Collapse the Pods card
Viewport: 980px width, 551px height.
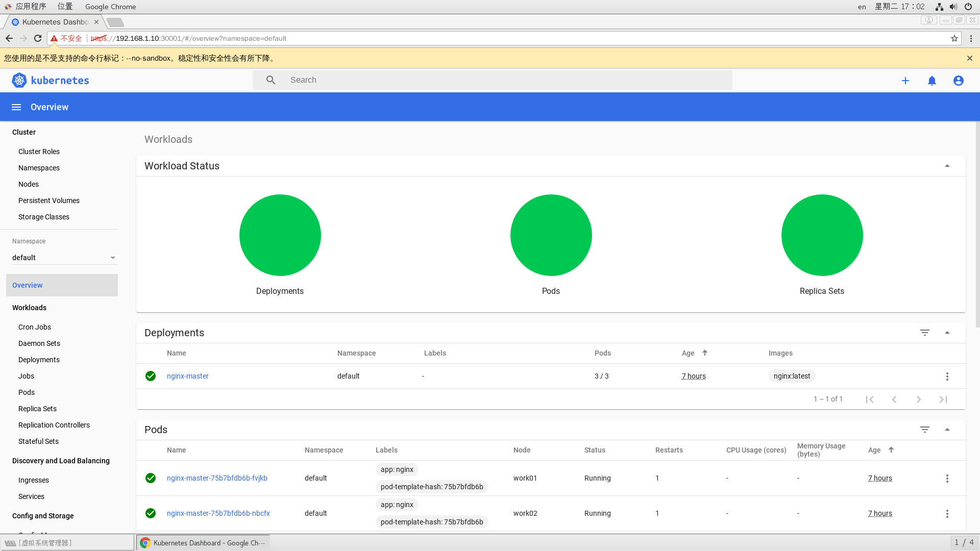tap(947, 430)
